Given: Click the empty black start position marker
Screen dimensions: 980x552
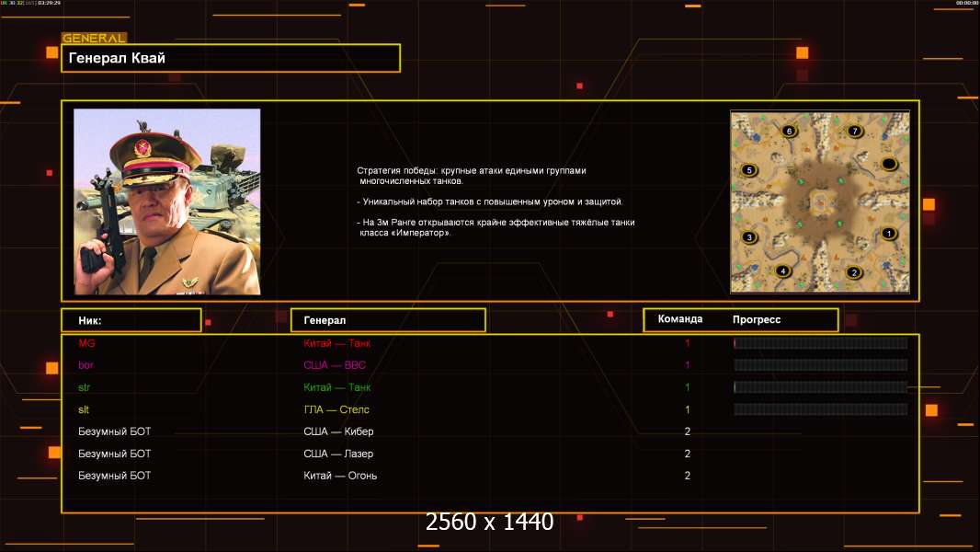Looking at the screenshot, I should click(x=889, y=165).
